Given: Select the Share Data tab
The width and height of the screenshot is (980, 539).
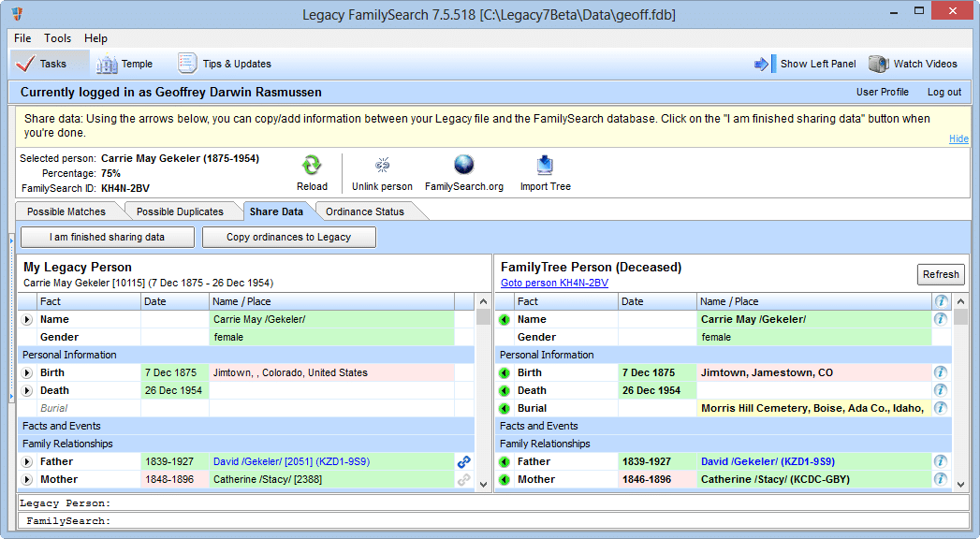Looking at the screenshot, I should tap(276, 211).
